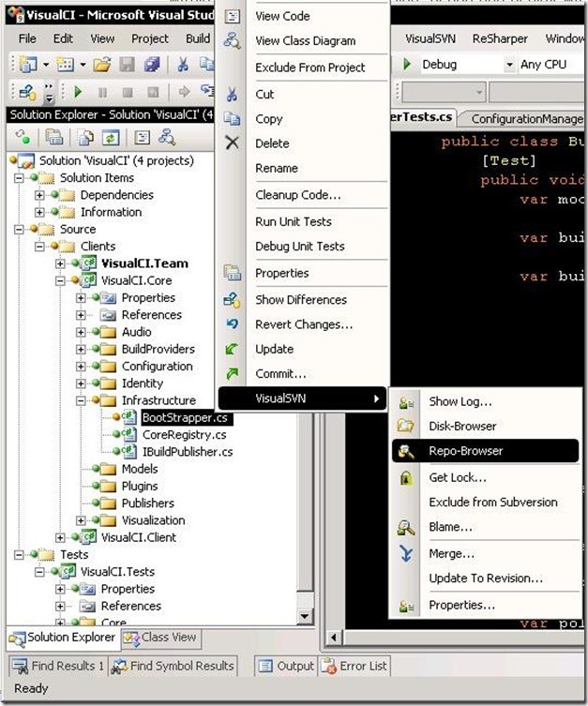This screenshot has height=706, width=588.
Task: Click editor horizontal scroll left arrow
Action: [x=333, y=638]
